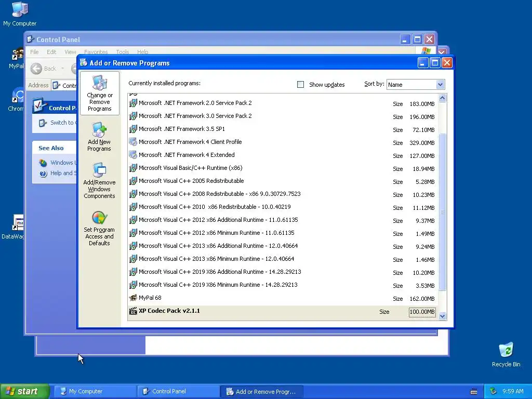Click icon of Visual C++ 2008 Redistributable

click(x=133, y=194)
